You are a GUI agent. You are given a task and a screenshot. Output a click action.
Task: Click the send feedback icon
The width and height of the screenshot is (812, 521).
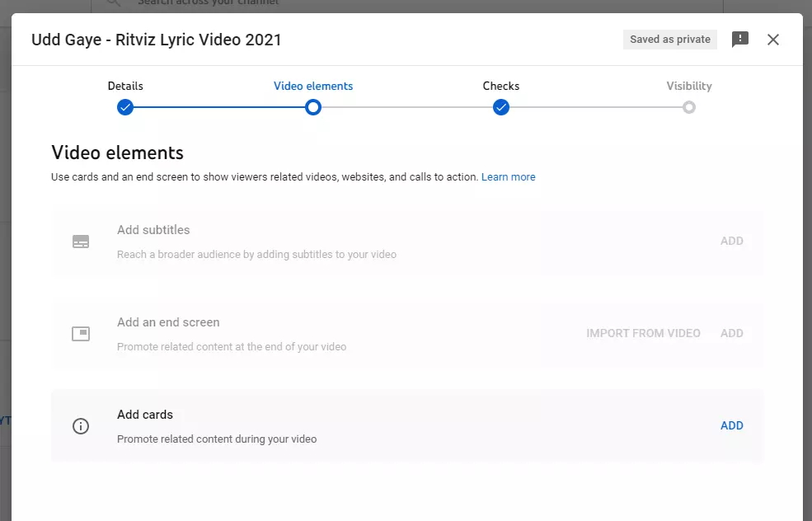tap(740, 40)
